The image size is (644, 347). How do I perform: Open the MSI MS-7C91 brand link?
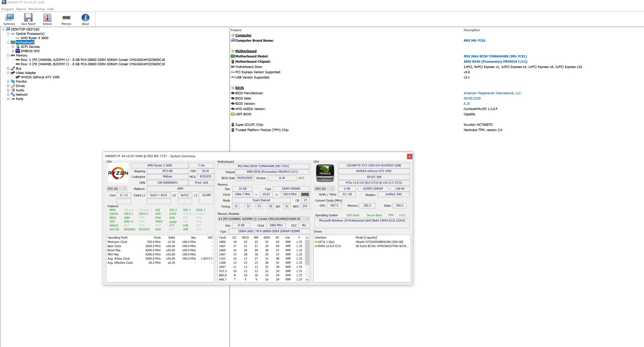click(474, 40)
